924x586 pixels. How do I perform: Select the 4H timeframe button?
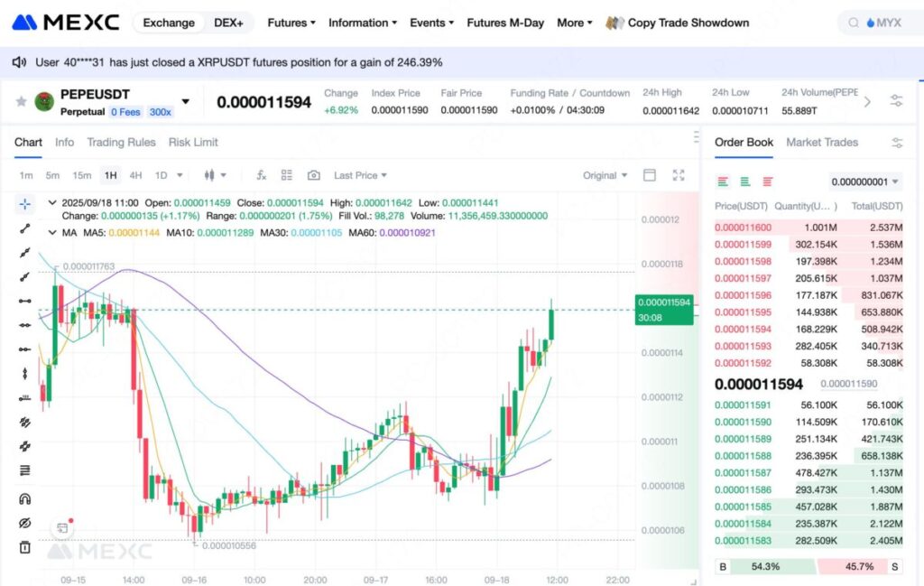click(135, 175)
